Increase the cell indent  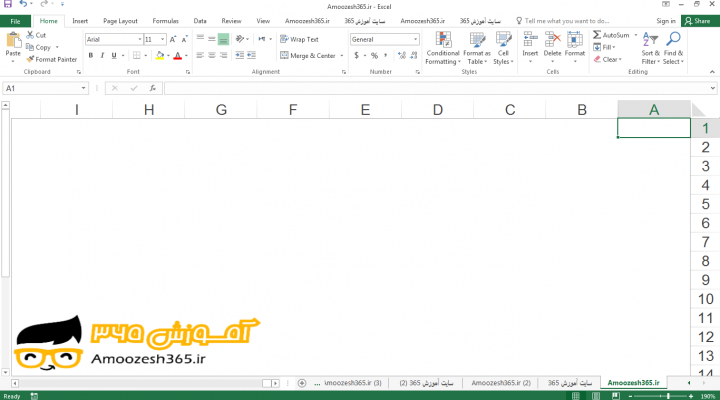251,56
